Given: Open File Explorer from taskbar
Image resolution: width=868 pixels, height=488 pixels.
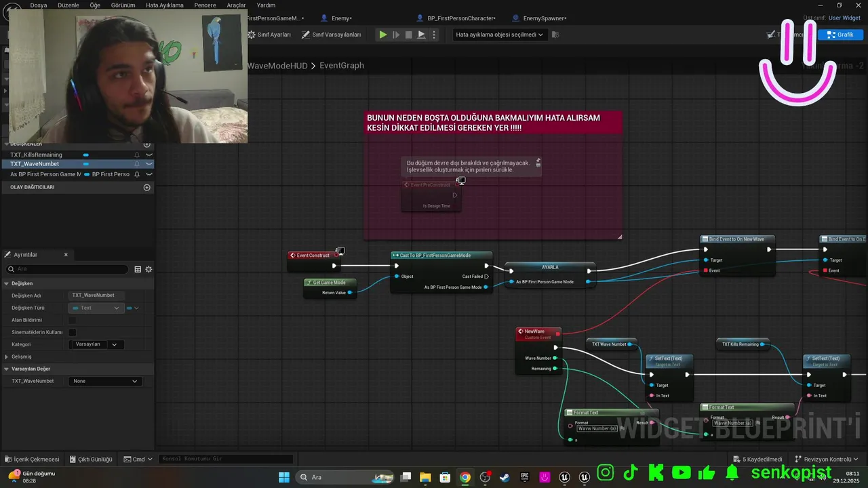Looking at the screenshot, I should point(425,477).
